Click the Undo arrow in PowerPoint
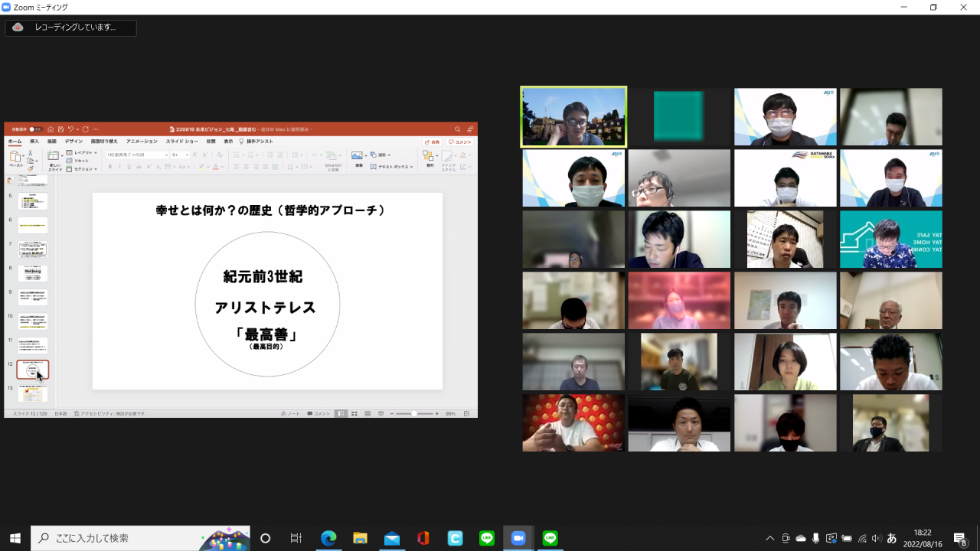This screenshot has height=551, width=980. click(x=70, y=129)
